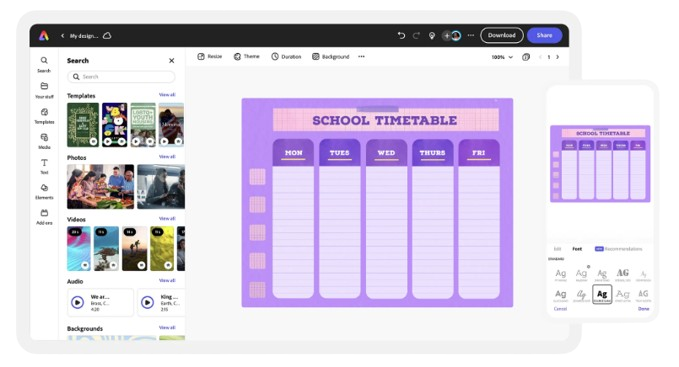Open Media in the left sidebar

(44, 141)
